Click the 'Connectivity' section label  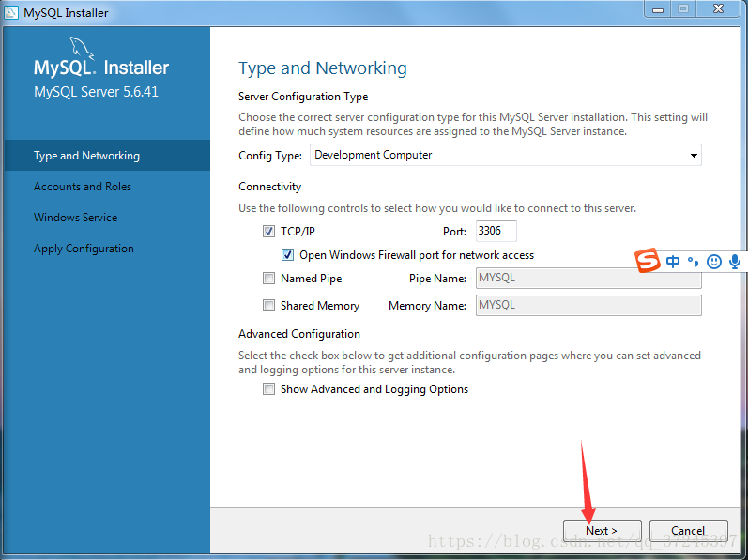(269, 187)
